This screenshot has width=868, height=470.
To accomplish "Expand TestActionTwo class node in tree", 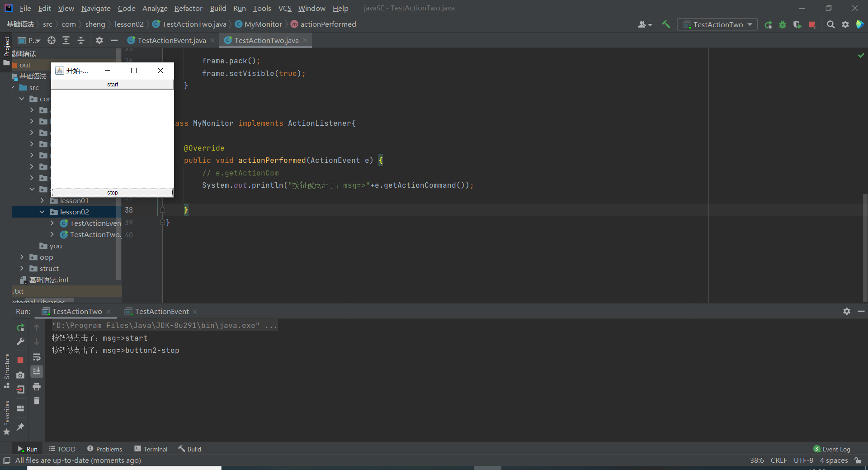I will [x=52, y=234].
